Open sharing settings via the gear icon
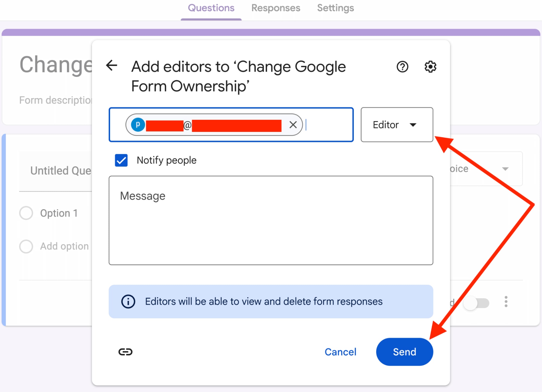This screenshot has width=542, height=392. (430, 66)
